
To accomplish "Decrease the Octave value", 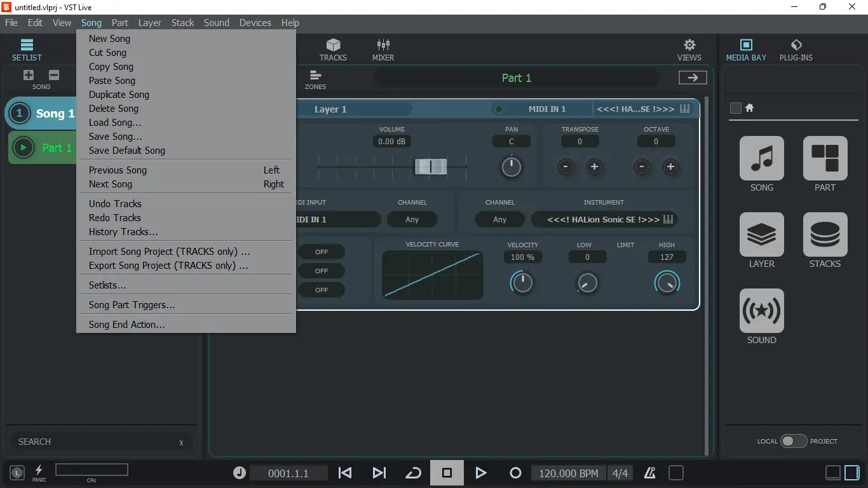I will tap(642, 167).
